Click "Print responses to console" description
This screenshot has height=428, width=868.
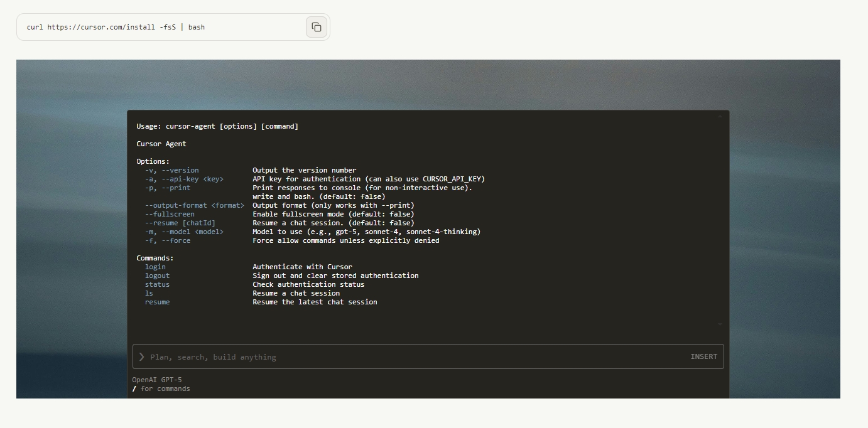[362, 188]
